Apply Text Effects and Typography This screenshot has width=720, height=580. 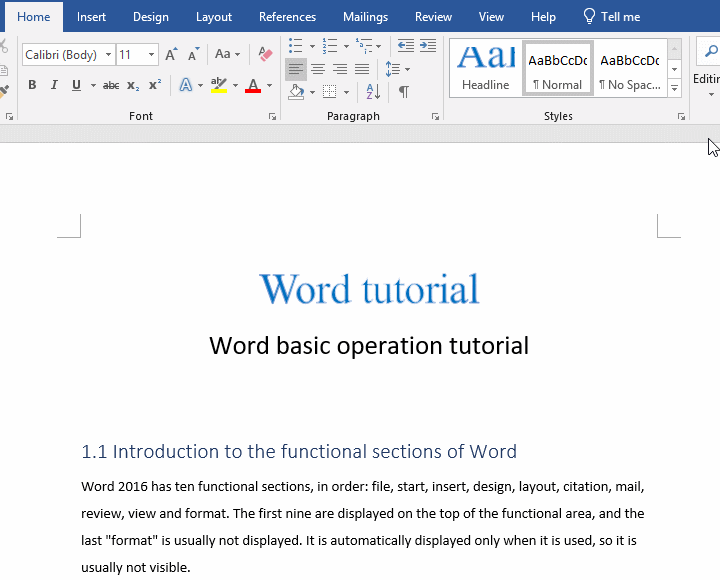(186, 85)
